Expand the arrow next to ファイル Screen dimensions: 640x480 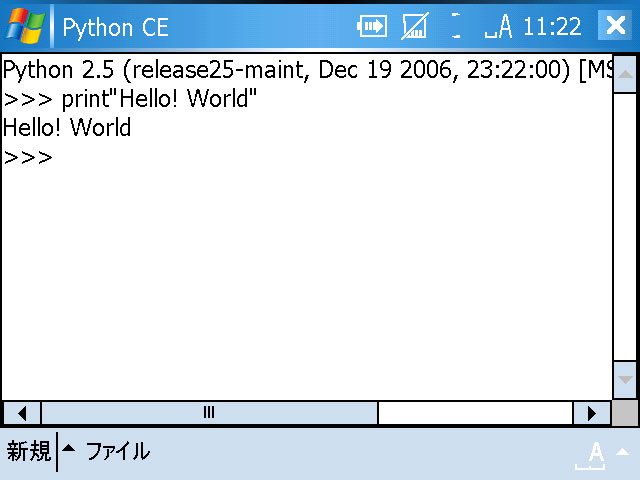(x=69, y=448)
